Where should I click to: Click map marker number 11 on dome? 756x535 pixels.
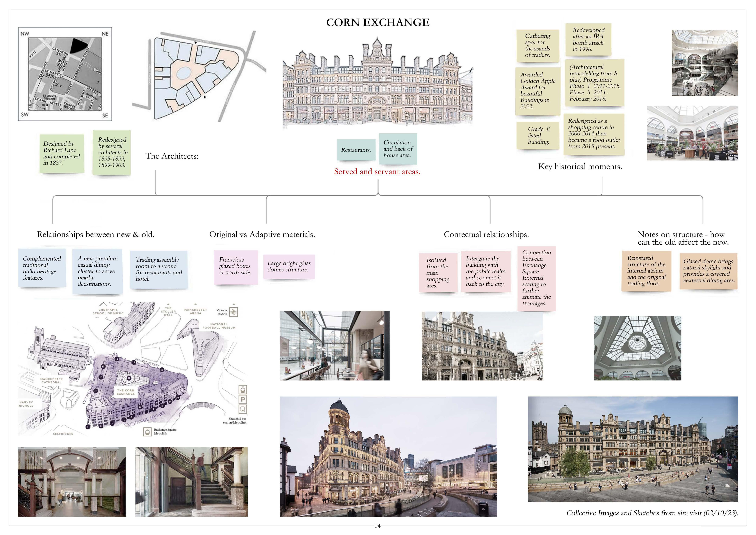pos(129,379)
